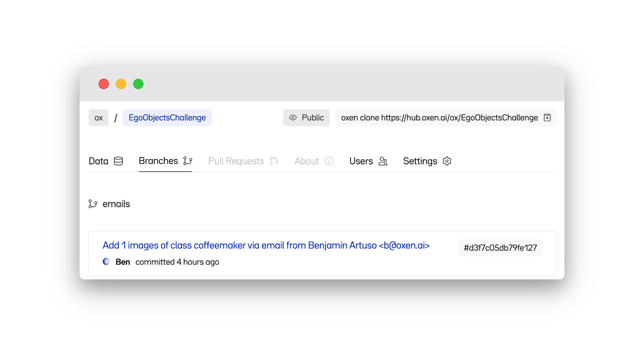Click the eye icon in the Public badge
Screen dimensions: 644x346
click(293, 117)
